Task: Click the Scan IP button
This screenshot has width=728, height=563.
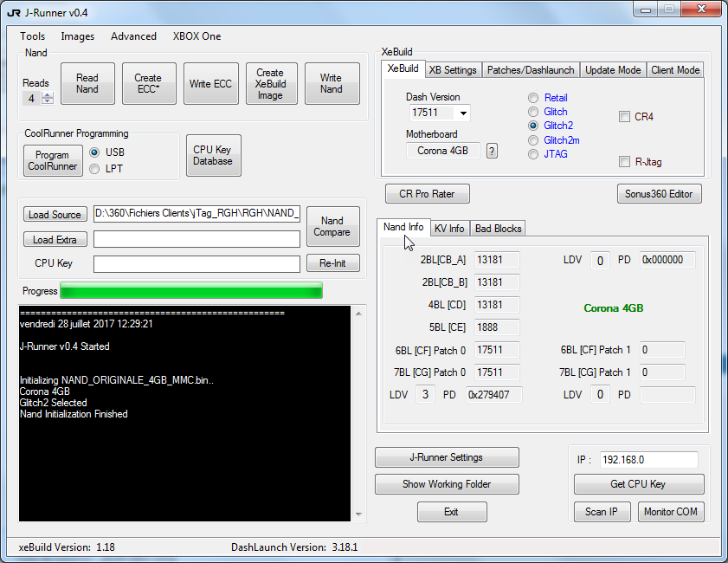Action: [602, 512]
